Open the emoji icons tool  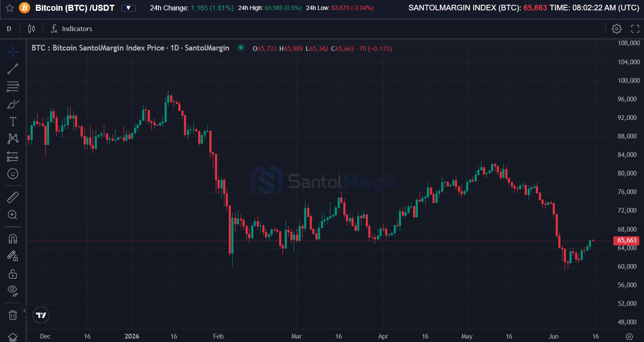(13, 174)
